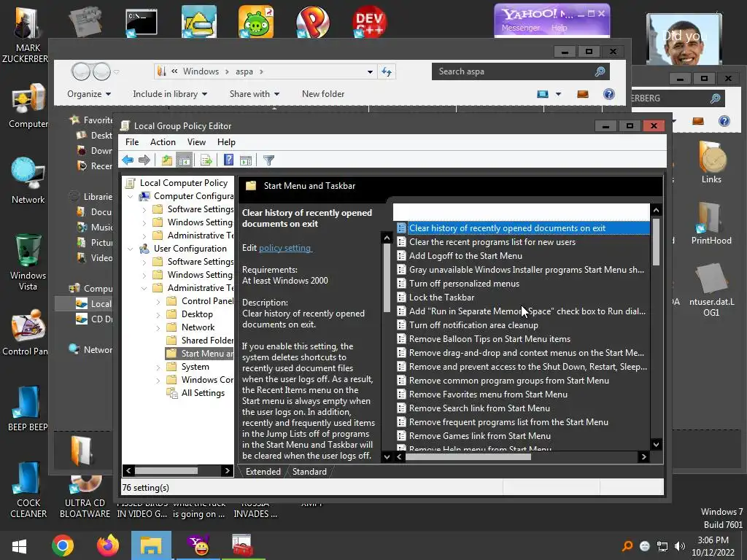Open BEEP BEEP desktop shortcut
The image size is (747, 560).
tap(28, 408)
